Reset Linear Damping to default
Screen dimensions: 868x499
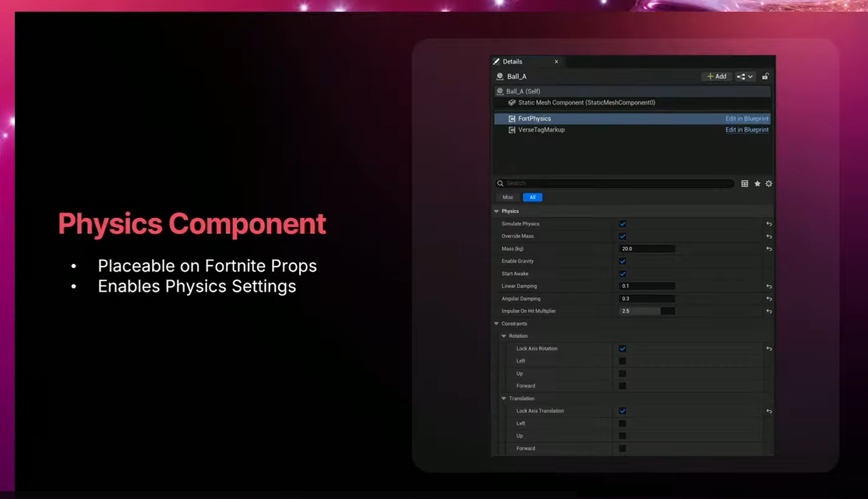(769, 286)
